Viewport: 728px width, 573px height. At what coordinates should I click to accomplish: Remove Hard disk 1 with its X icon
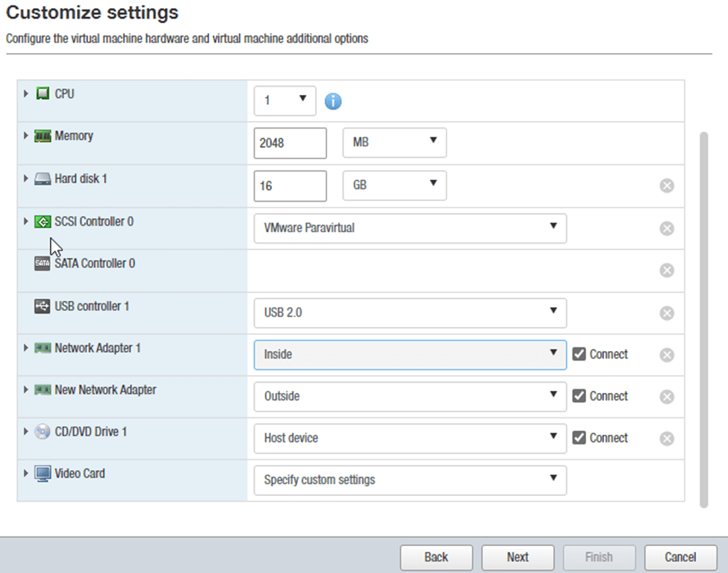click(x=667, y=186)
